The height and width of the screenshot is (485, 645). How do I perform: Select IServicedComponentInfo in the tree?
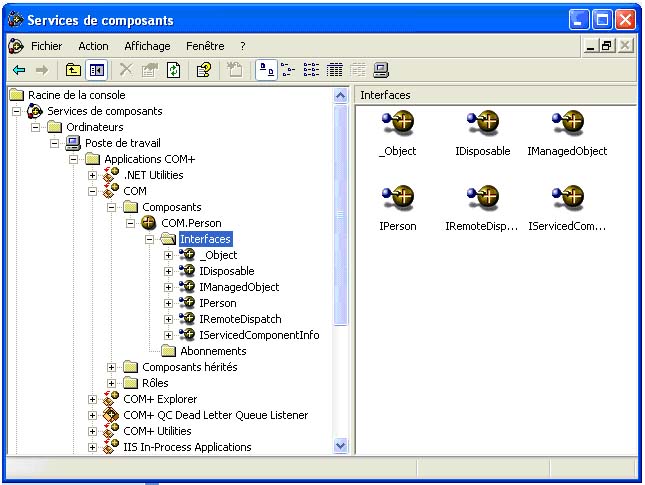coord(259,335)
